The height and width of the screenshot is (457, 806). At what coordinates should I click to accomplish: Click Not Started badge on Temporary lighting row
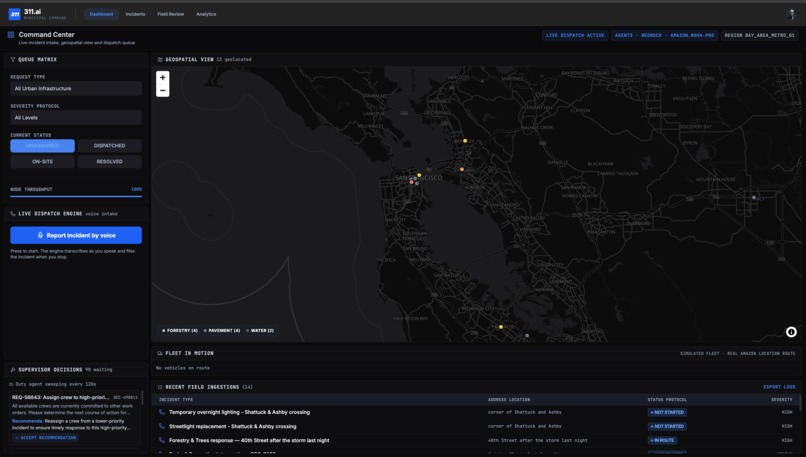click(667, 412)
